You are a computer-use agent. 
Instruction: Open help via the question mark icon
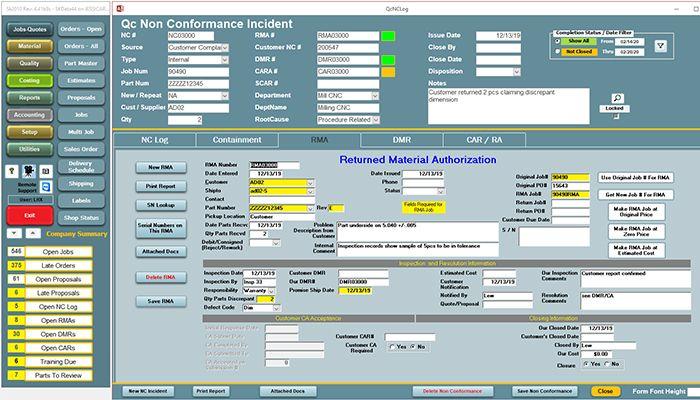pyautogui.click(x=12, y=171)
